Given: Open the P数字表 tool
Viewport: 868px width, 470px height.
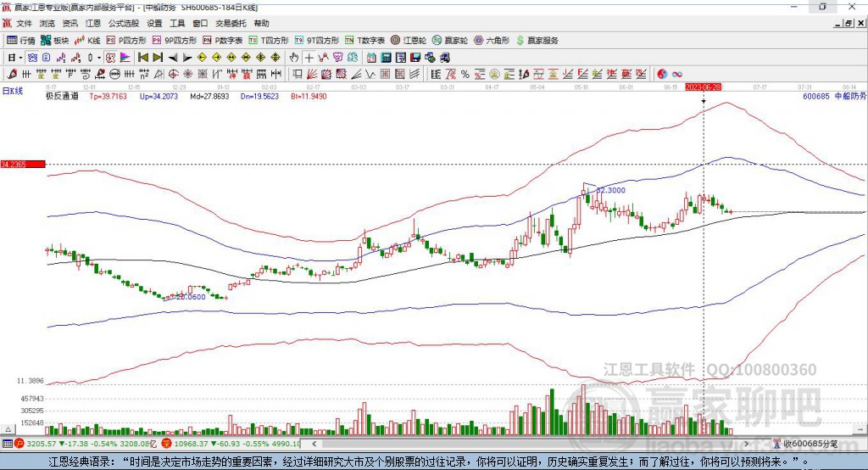Looking at the screenshot, I should tap(223, 41).
